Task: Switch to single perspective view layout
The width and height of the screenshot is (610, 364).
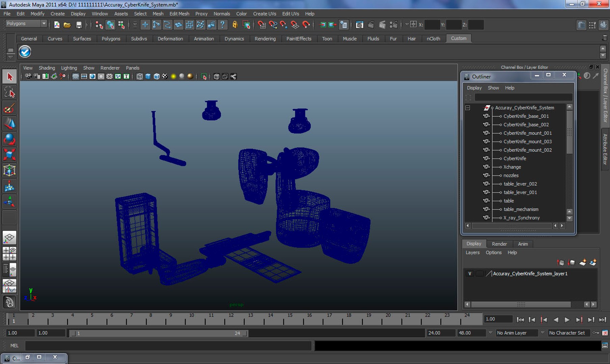Action: (x=9, y=238)
